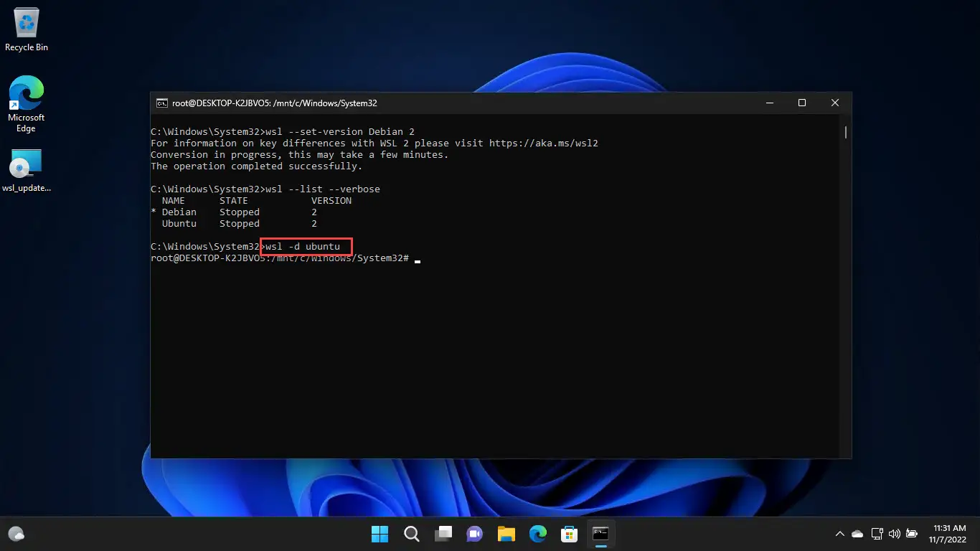Click the STATE column header in the output

[234, 201]
